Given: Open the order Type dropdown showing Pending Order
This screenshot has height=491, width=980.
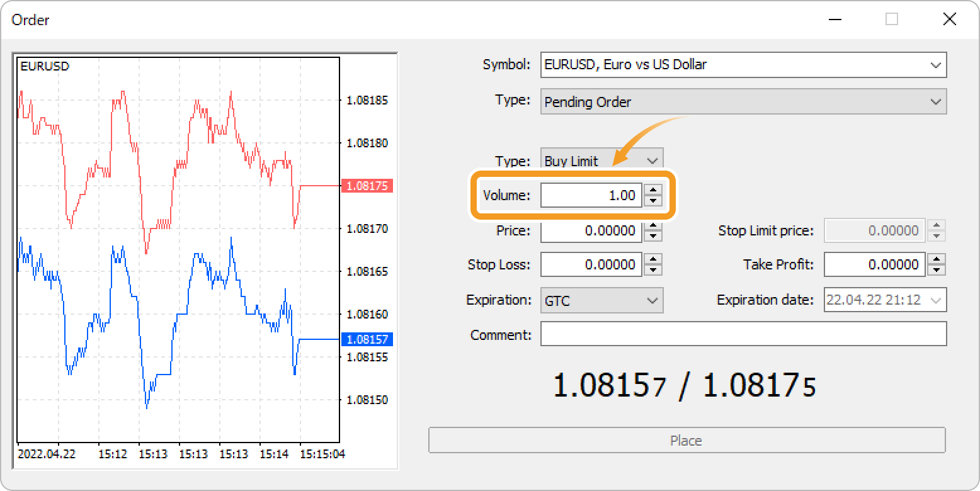Looking at the screenshot, I should point(743,101).
